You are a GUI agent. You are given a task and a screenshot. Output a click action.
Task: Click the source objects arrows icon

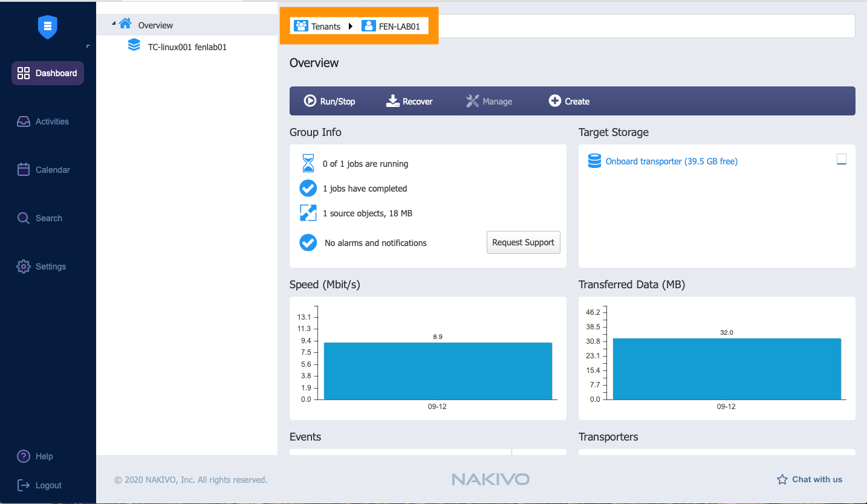click(308, 213)
